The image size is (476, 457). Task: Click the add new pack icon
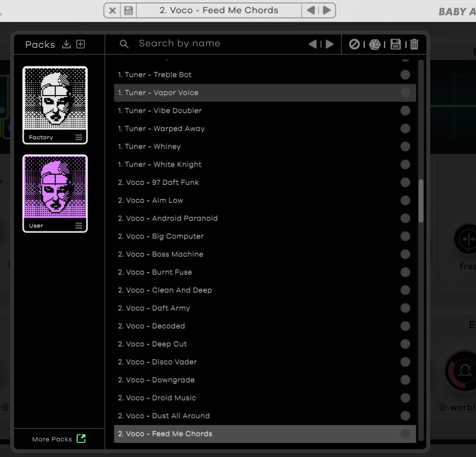[81, 44]
